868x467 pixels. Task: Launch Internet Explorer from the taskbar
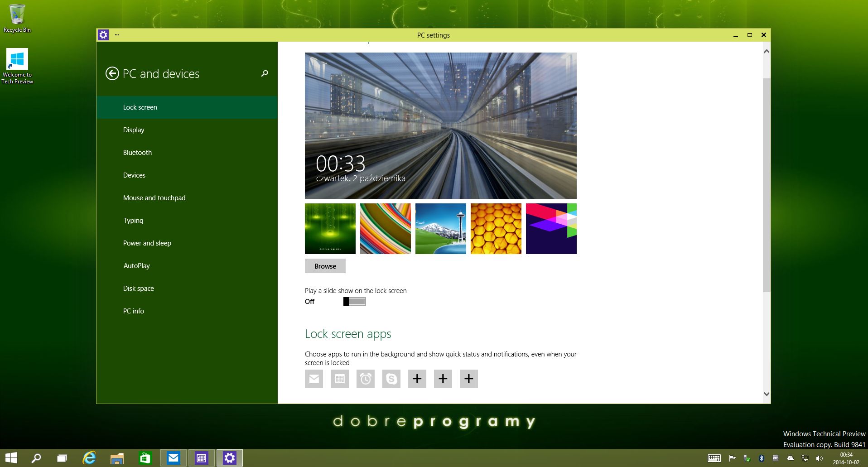89,458
